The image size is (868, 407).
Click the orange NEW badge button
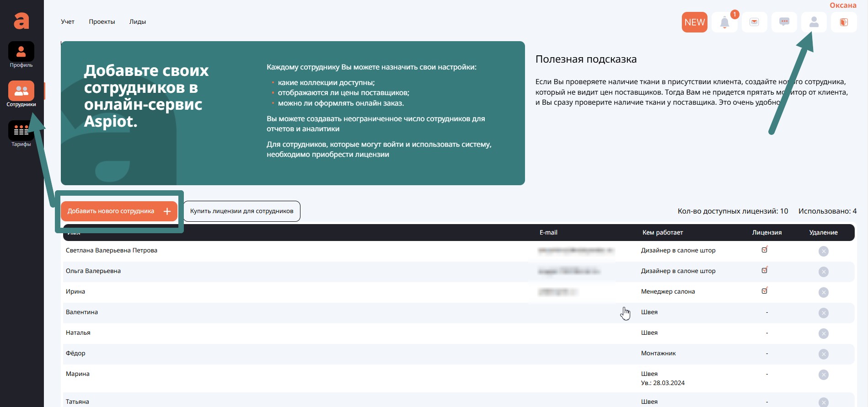tap(694, 22)
